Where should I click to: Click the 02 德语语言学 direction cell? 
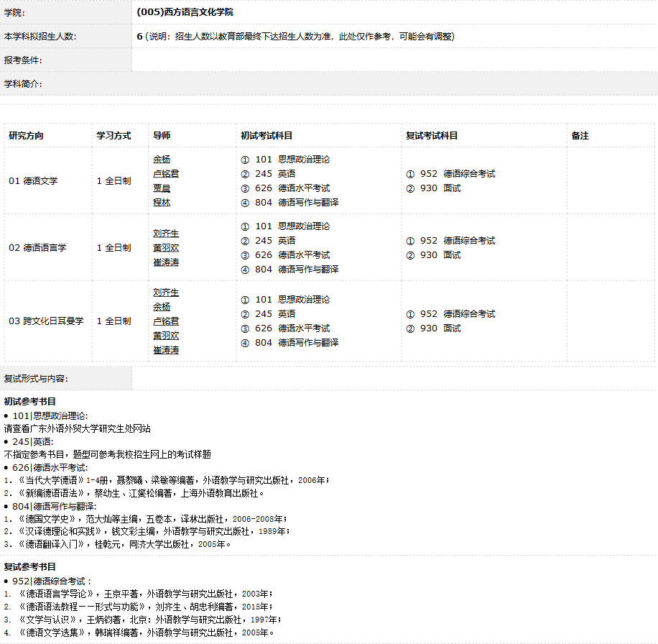37,248
